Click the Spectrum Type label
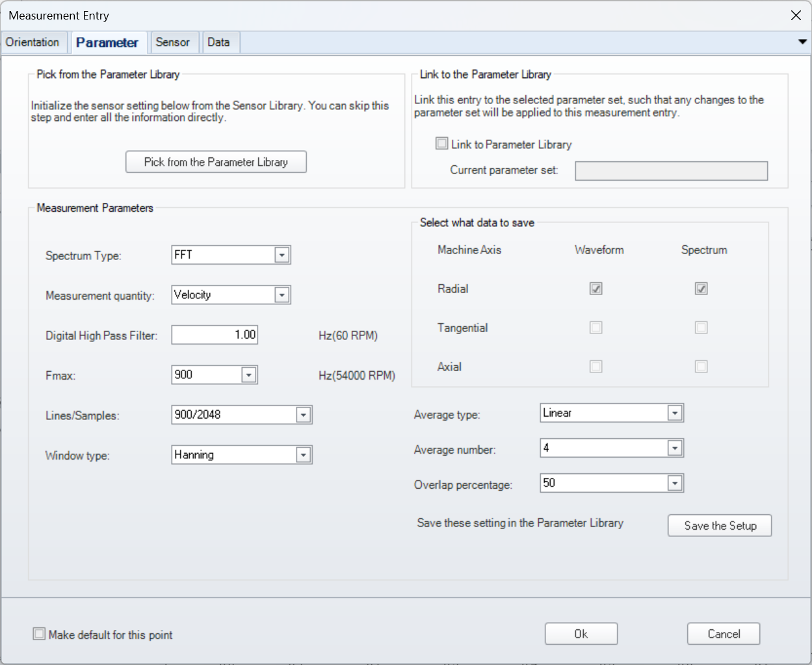 pos(83,256)
